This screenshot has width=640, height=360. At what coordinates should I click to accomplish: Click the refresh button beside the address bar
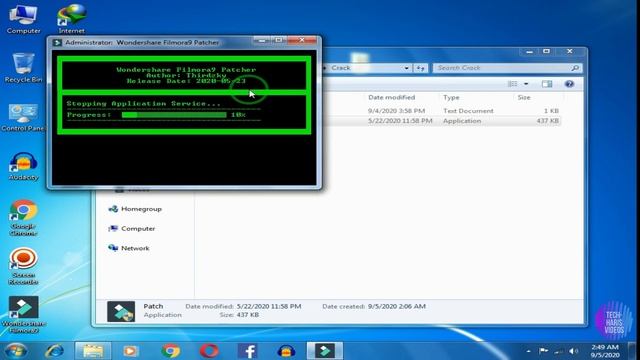[420, 68]
